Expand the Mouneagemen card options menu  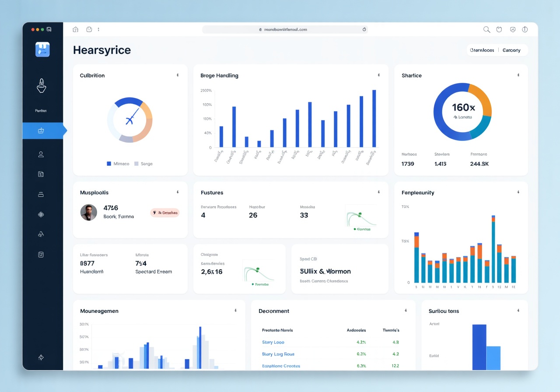235,311
